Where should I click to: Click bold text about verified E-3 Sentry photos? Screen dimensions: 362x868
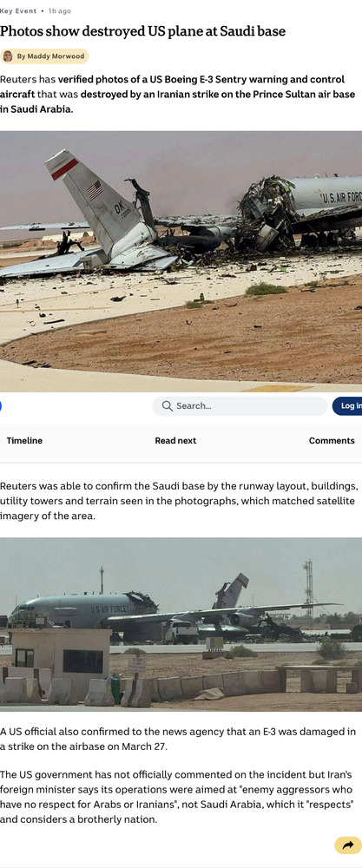173,87
